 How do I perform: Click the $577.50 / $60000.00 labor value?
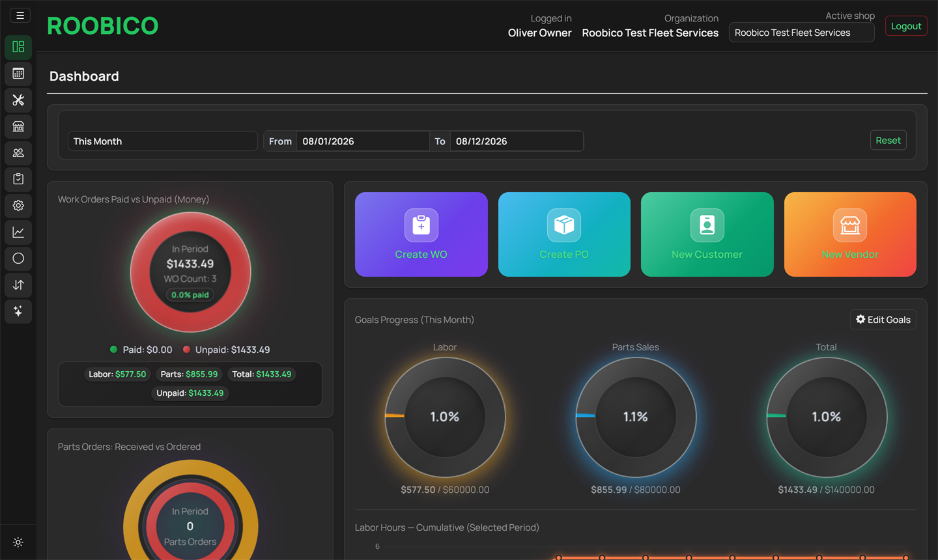tap(445, 490)
